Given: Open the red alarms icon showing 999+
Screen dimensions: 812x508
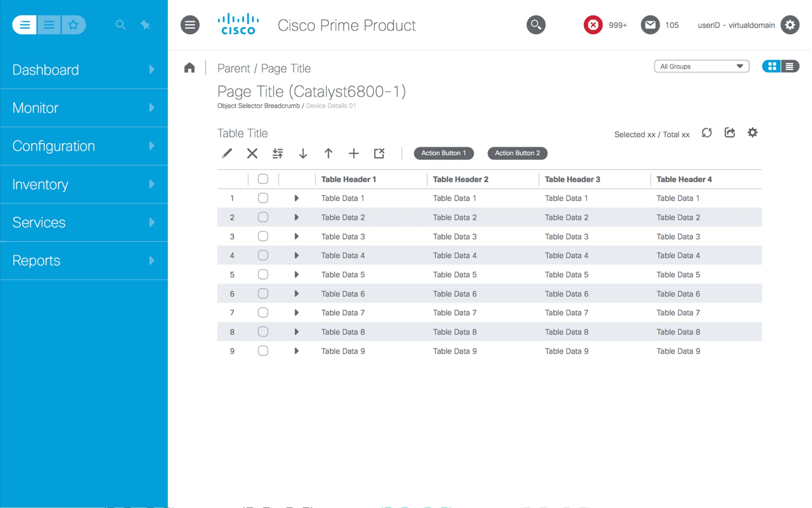Looking at the screenshot, I should [593, 25].
